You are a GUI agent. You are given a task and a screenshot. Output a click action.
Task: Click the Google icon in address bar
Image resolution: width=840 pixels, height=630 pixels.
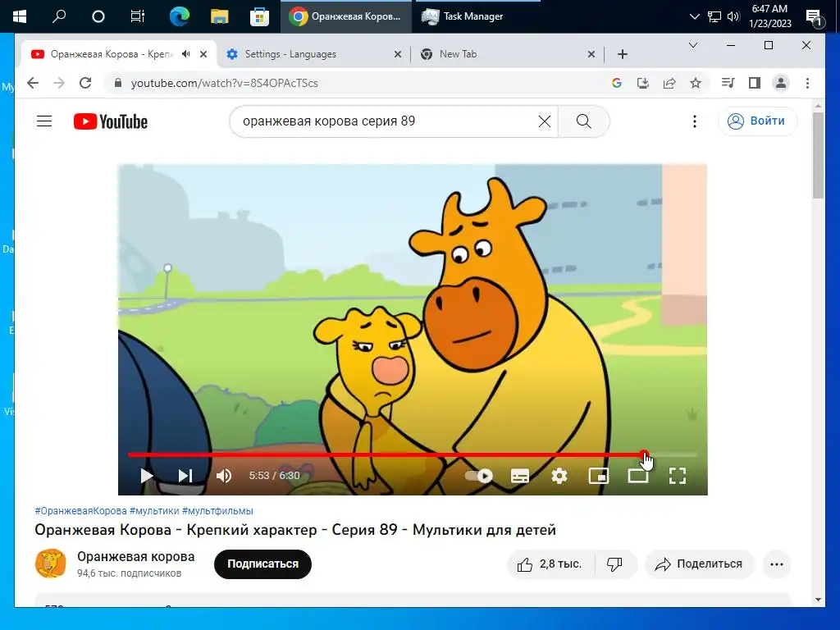point(617,83)
